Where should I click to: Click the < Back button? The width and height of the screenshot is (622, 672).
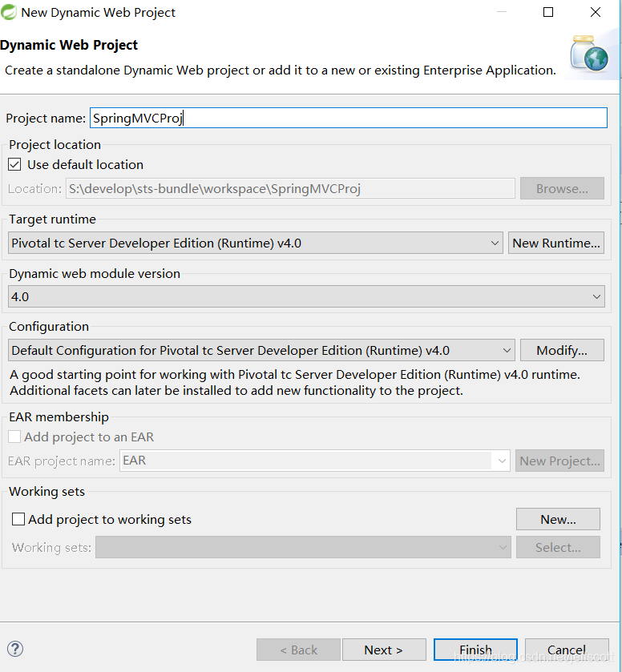point(298,650)
